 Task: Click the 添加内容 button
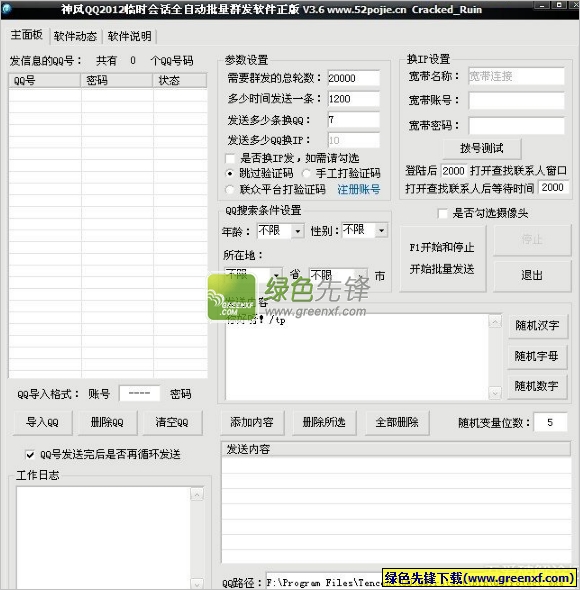tap(252, 423)
